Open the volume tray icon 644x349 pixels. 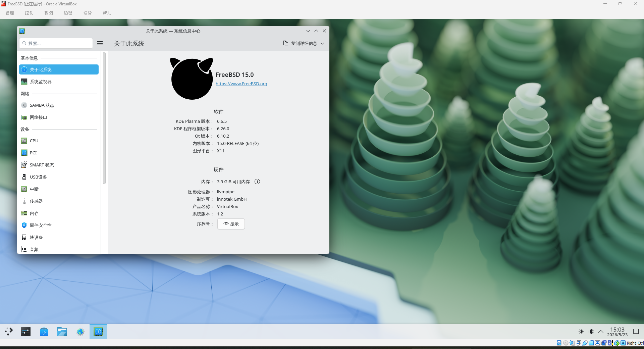click(591, 332)
